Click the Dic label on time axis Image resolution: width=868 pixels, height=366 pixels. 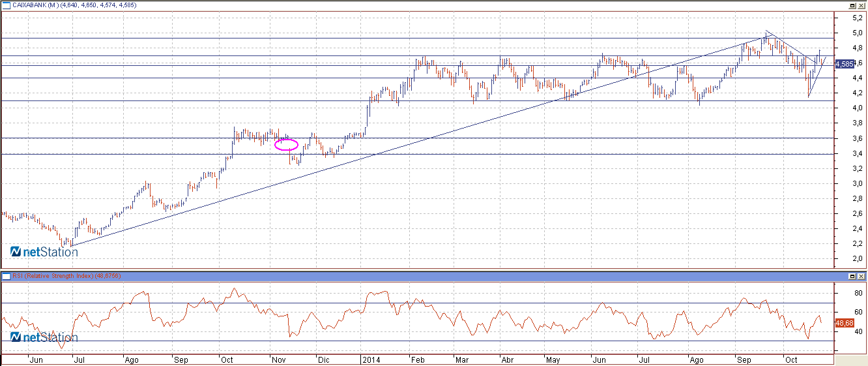[324, 359]
